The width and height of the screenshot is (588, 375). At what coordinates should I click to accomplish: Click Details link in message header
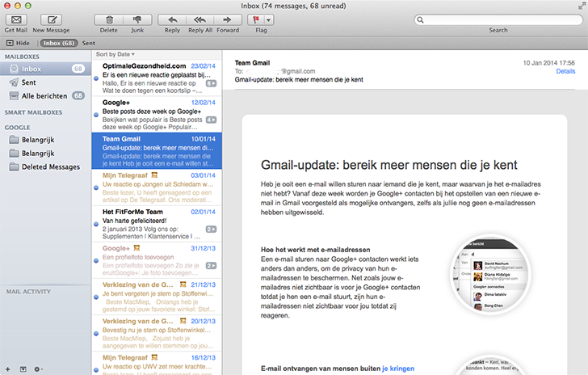point(565,71)
